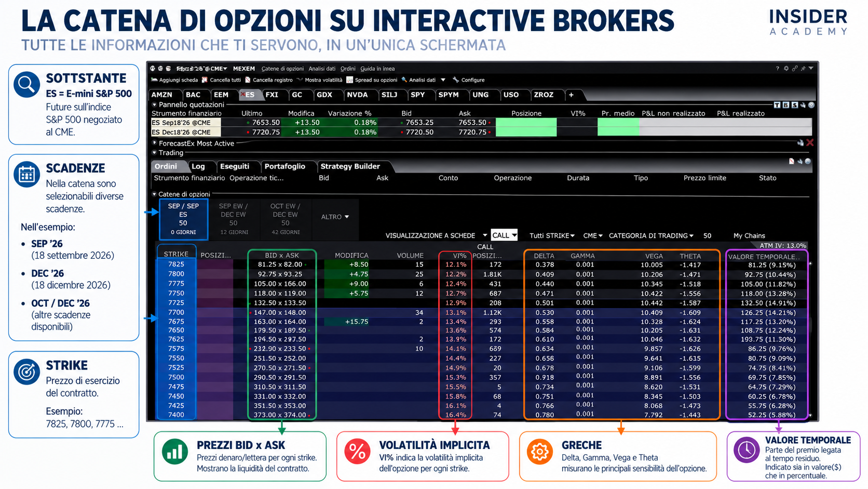Click the round gear icon in Pannello quotazioni
This screenshot has width=868, height=489.
811,105
